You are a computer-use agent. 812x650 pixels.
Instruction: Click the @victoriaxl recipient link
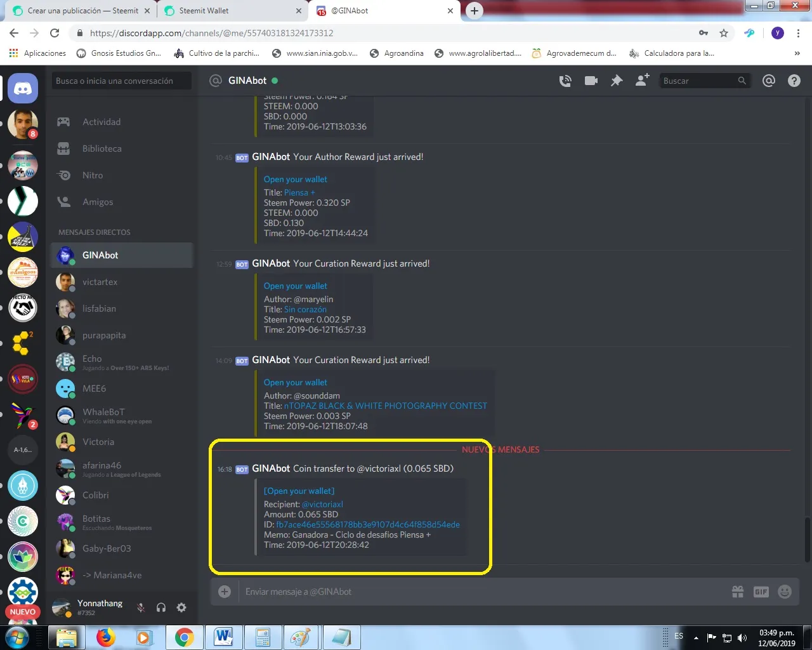click(x=322, y=504)
